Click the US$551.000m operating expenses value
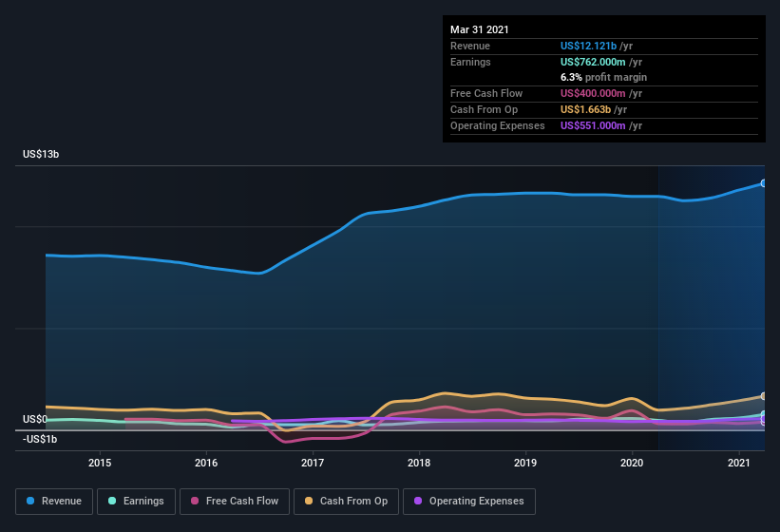 pyautogui.click(x=593, y=125)
